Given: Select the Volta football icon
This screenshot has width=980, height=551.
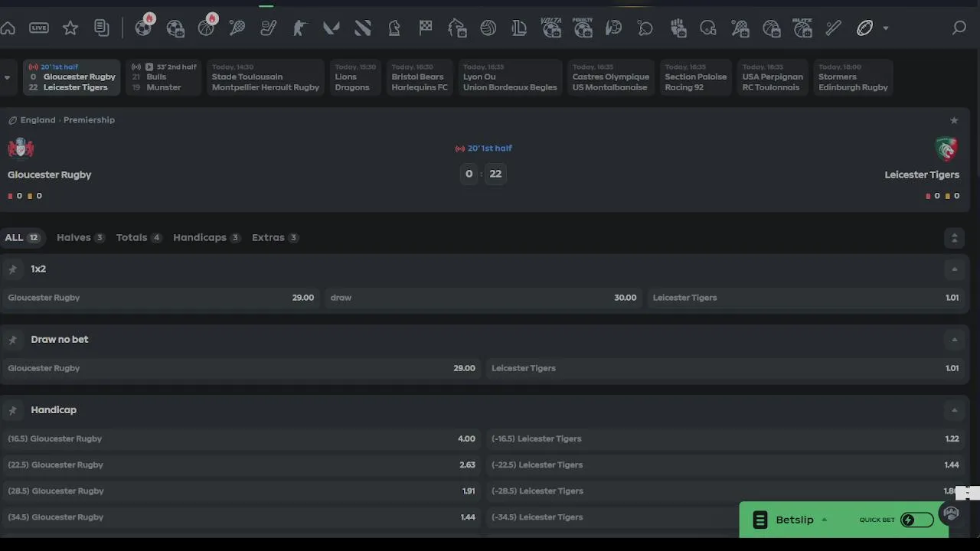Looking at the screenshot, I should pyautogui.click(x=551, y=28).
